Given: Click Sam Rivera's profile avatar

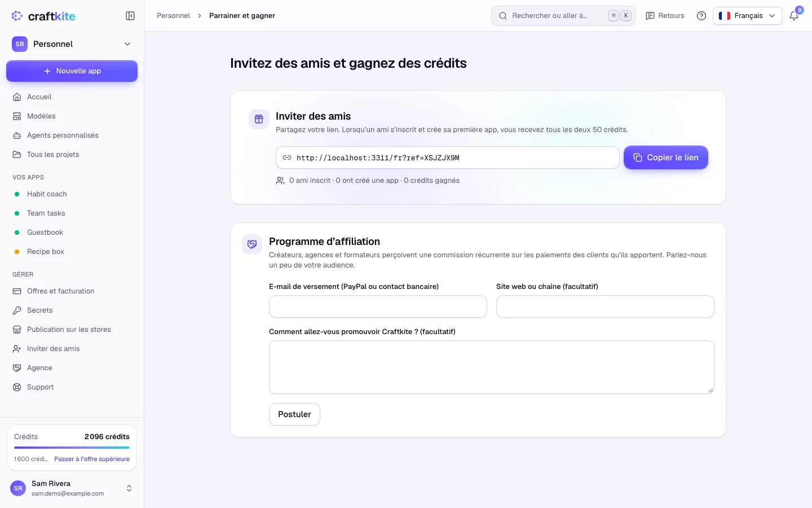Looking at the screenshot, I should (x=18, y=488).
